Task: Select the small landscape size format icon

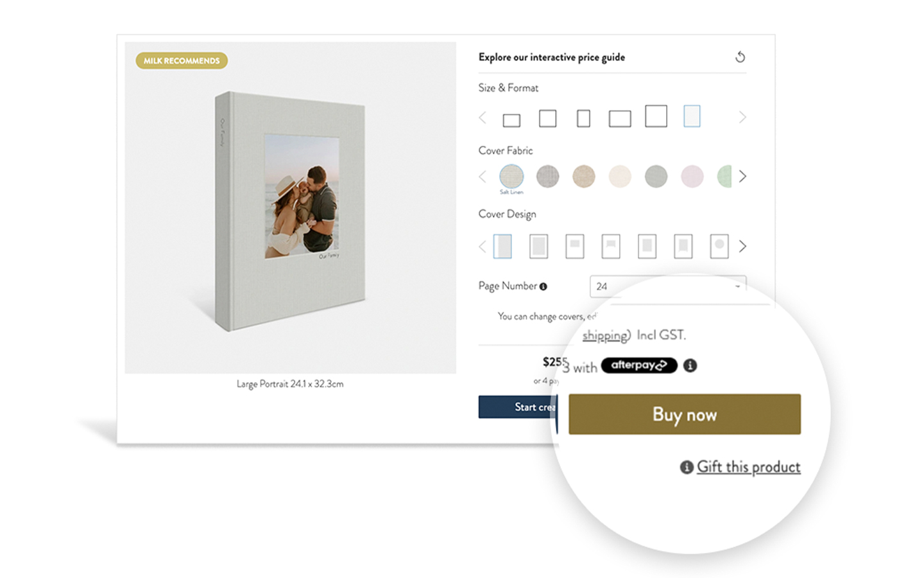Action: point(511,120)
